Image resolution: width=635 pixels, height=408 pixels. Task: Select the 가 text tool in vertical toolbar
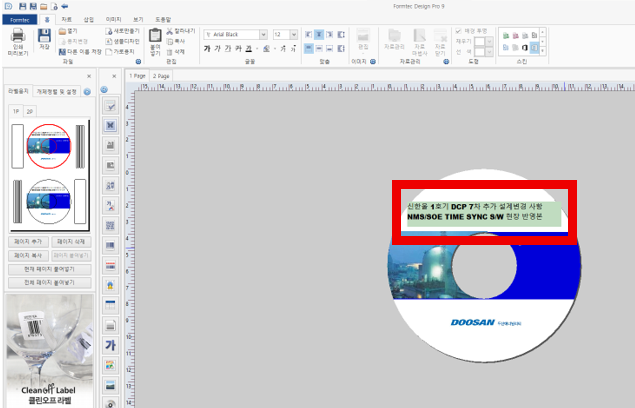click(111, 345)
